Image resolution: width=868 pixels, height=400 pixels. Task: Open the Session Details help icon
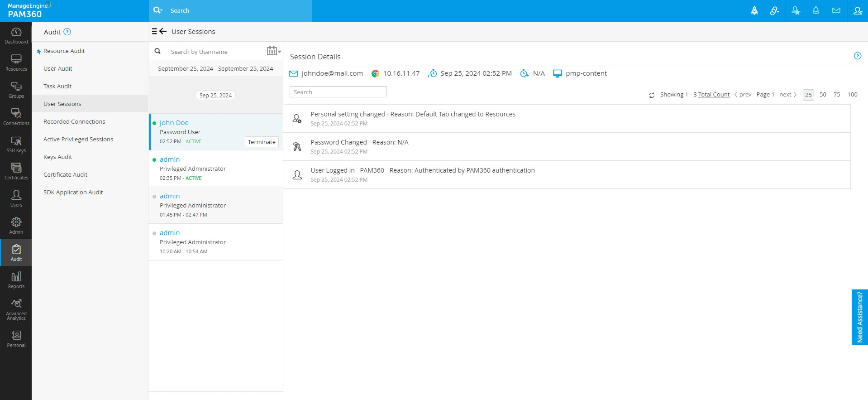coord(857,56)
